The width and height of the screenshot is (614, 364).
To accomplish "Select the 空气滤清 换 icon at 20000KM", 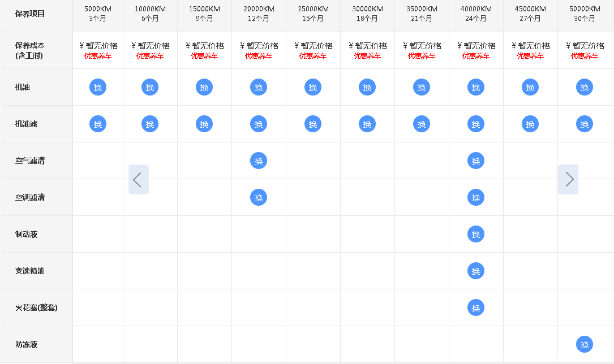I will (259, 161).
